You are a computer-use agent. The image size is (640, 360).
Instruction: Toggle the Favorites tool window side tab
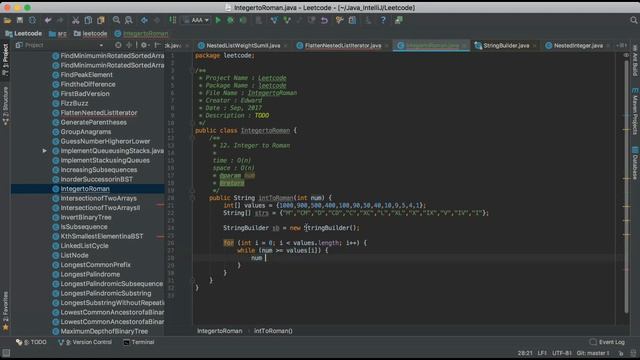5,310
